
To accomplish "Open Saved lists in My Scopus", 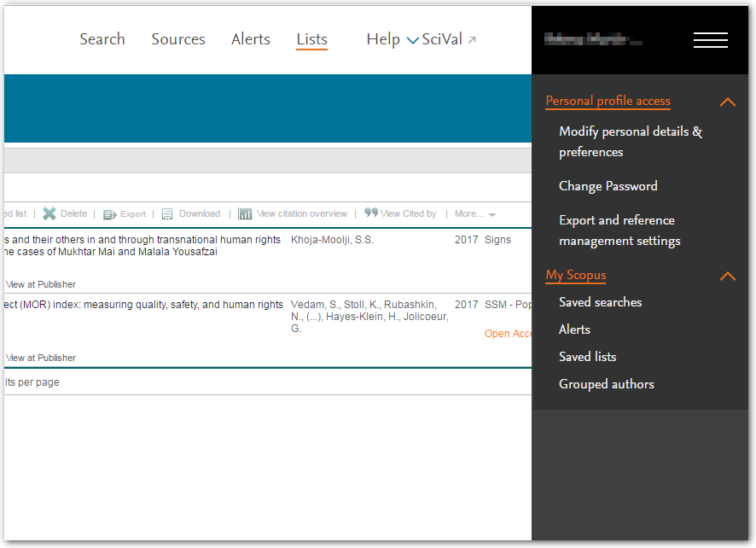I will click(x=587, y=357).
